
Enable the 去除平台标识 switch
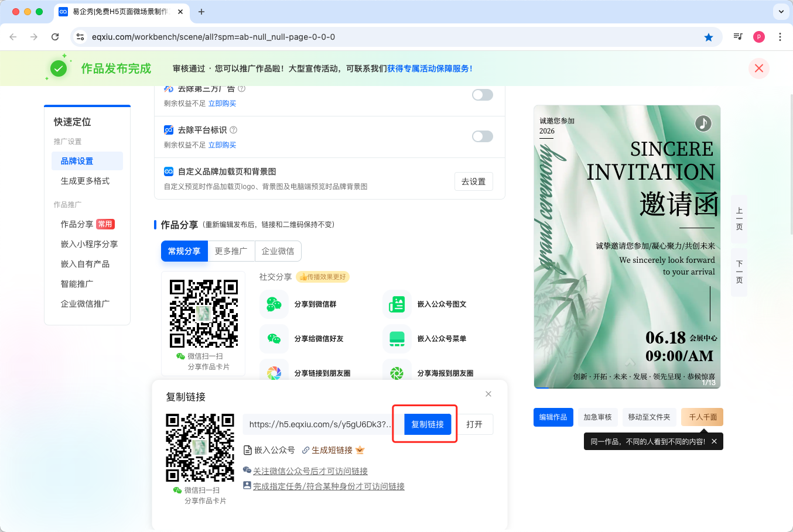(483, 136)
